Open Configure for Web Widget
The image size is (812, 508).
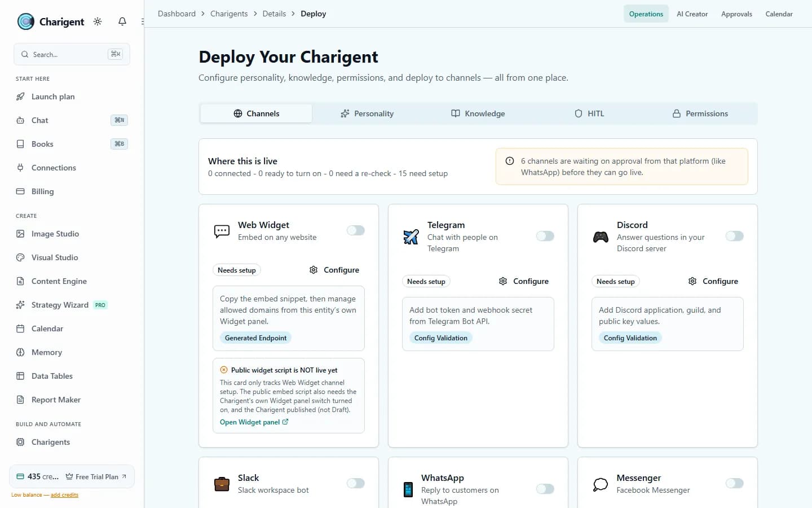pos(334,270)
